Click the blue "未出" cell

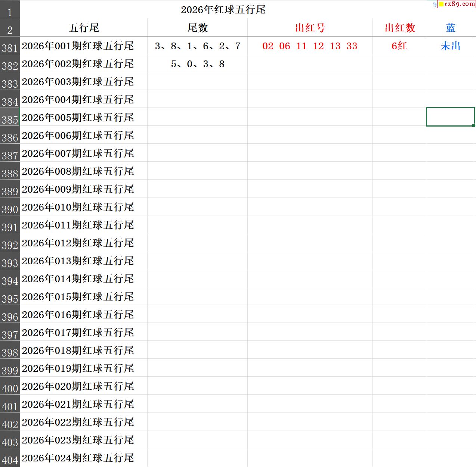pos(451,46)
